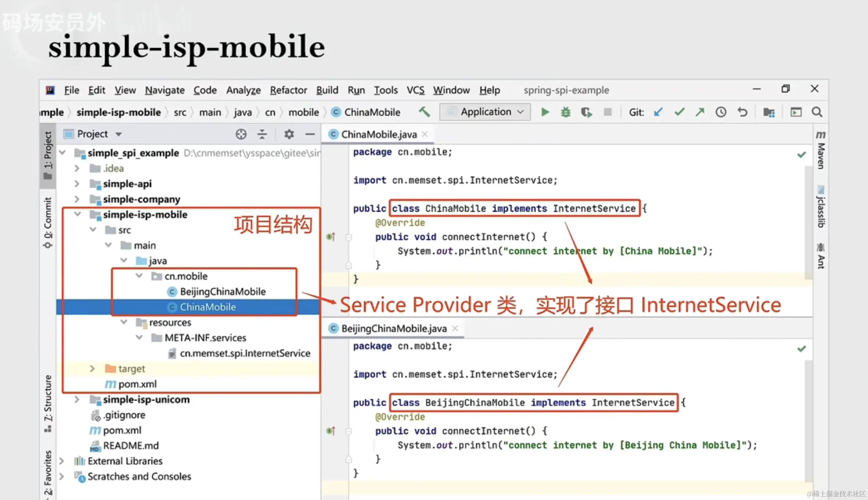Close the ChinaMobile.java tab

click(425, 134)
